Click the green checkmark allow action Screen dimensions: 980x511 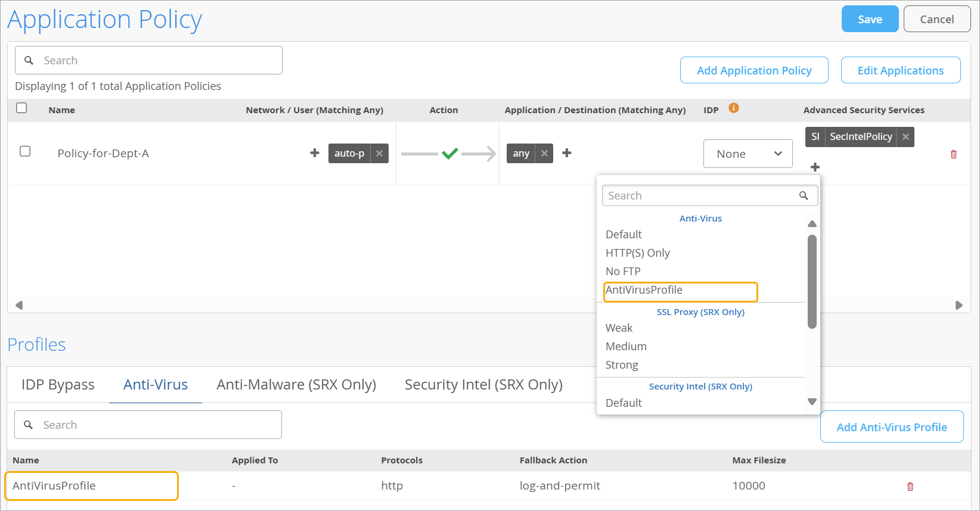click(x=450, y=154)
